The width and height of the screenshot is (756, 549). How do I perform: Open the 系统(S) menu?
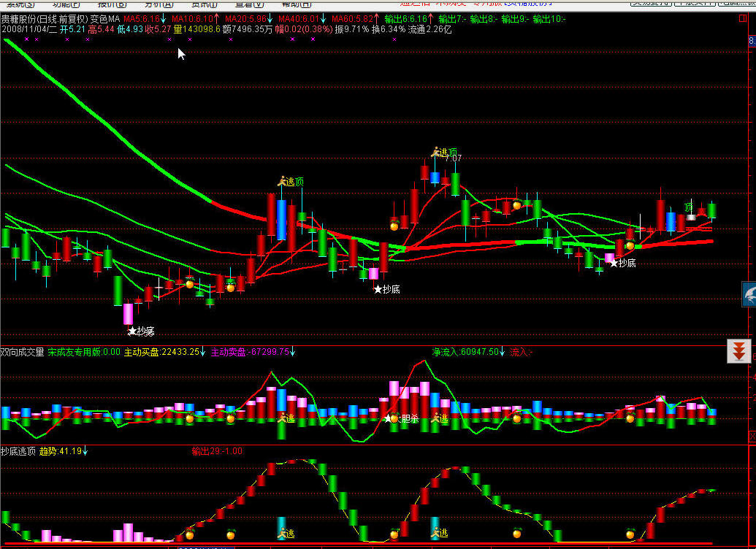[x=20, y=4]
